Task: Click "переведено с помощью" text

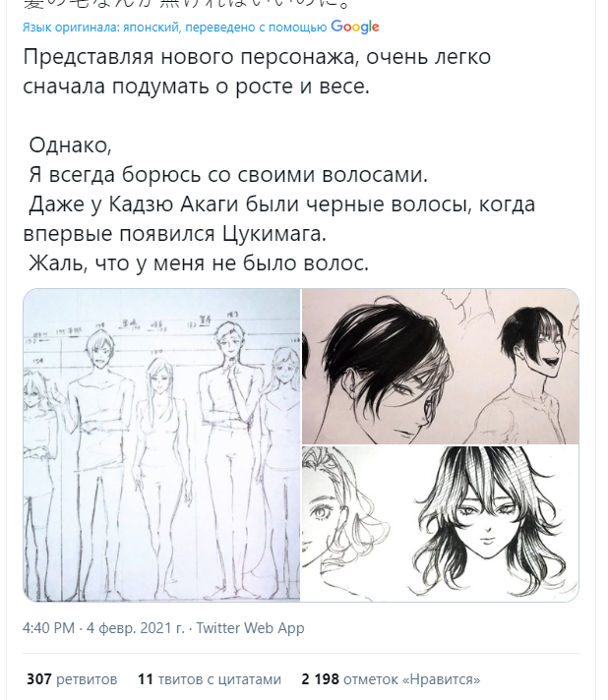Action: coord(256,28)
